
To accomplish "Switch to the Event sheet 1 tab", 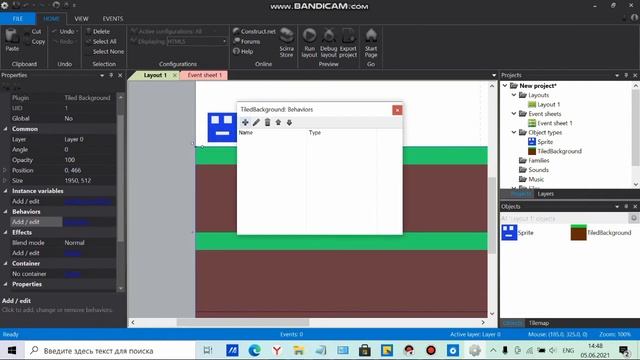I will [204, 76].
